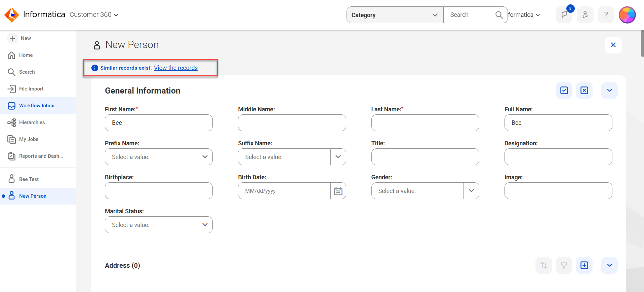Open the View the records link

pyautogui.click(x=176, y=68)
